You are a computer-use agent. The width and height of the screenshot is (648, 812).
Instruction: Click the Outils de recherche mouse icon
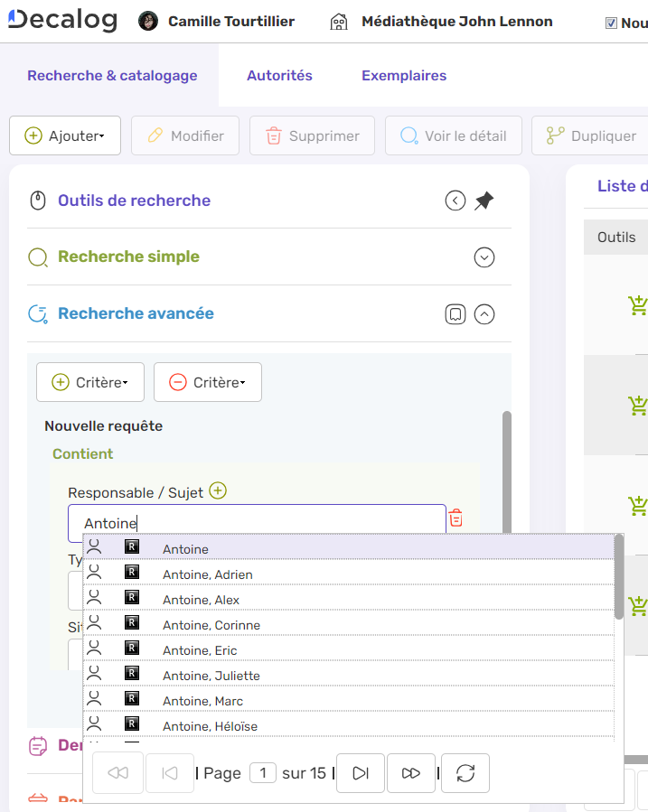click(38, 201)
